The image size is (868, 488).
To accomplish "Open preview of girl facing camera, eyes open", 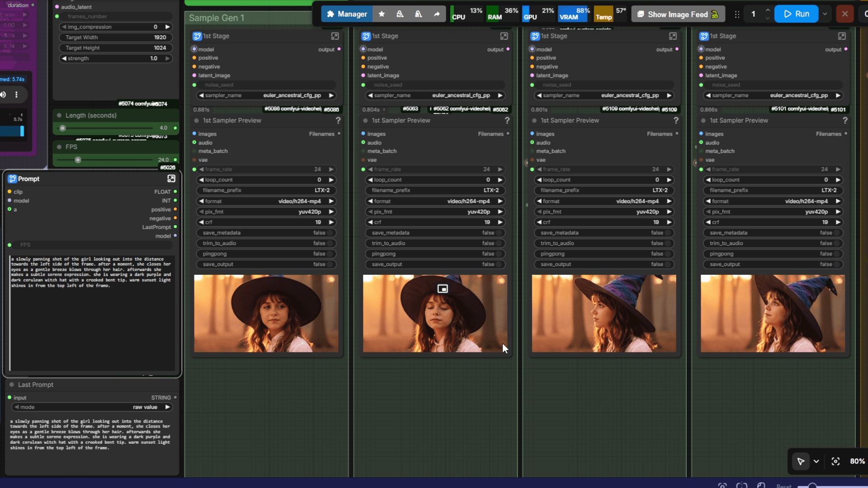I will (x=266, y=313).
